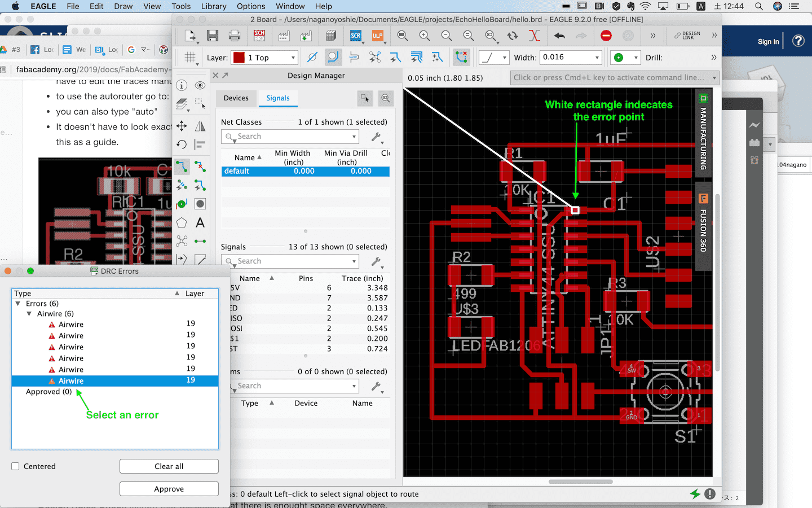Open the Layer dropdown showing 1 Top
This screenshot has height=508, width=812.
tap(264, 58)
